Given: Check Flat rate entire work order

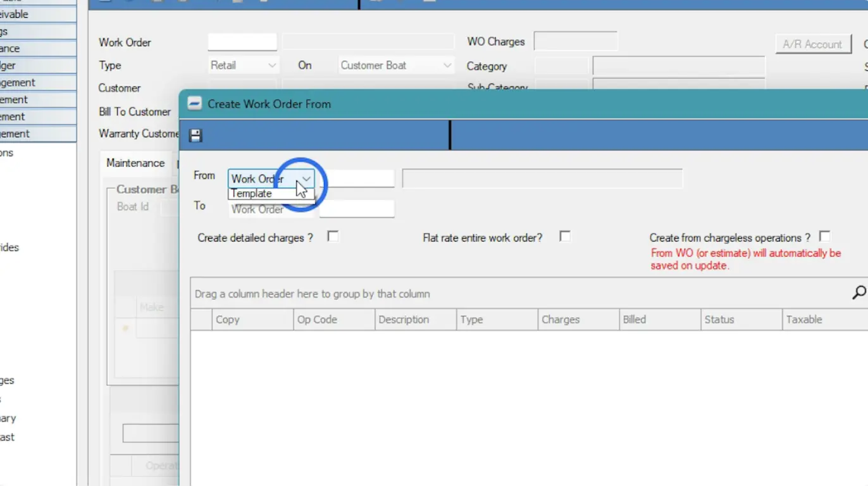Looking at the screenshot, I should click(565, 237).
